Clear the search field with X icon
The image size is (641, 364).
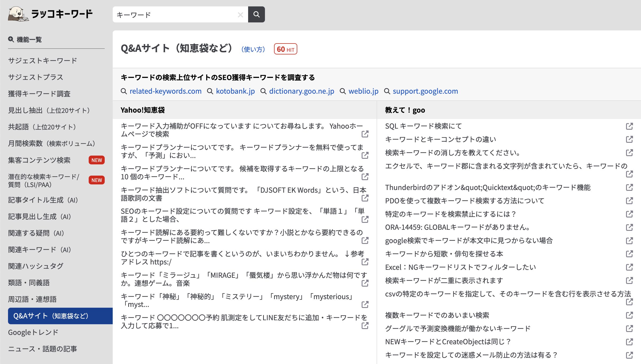[240, 15]
